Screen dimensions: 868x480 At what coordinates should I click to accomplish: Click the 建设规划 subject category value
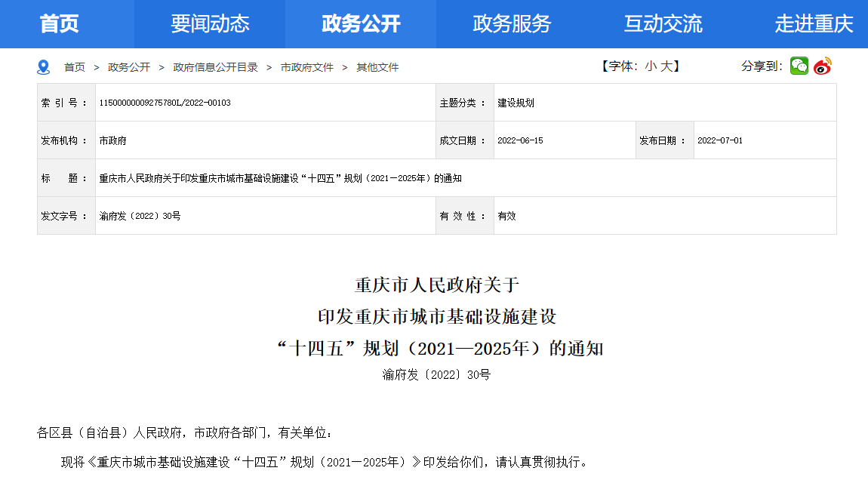[x=516, y=103]
